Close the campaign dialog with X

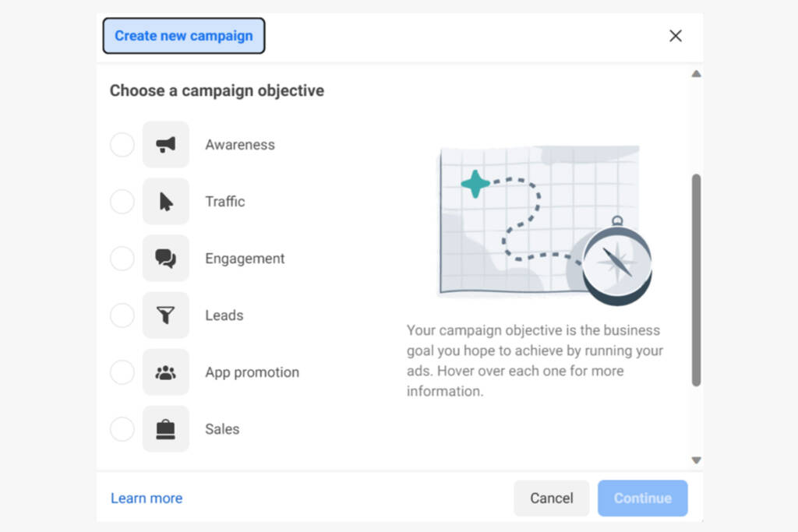[x=676, y=36]
